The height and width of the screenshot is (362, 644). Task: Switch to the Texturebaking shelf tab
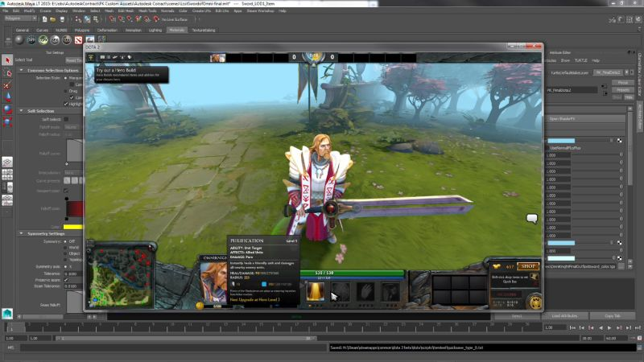click(203, 30)
